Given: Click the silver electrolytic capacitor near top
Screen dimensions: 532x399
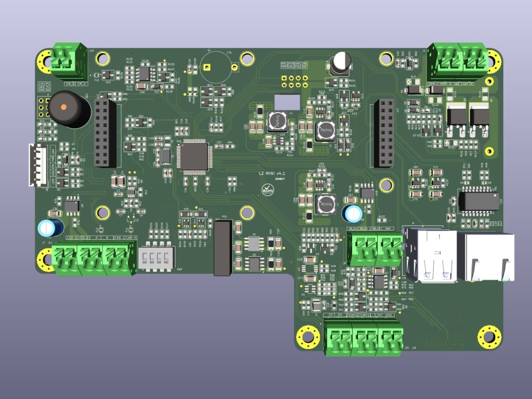Looking at the screenshot, I should [x=340, y=63].
